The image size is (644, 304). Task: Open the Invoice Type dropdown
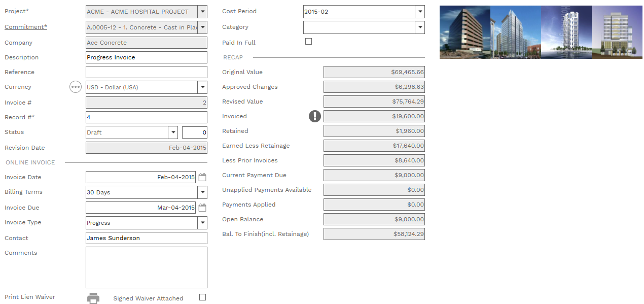click(202, 223)
